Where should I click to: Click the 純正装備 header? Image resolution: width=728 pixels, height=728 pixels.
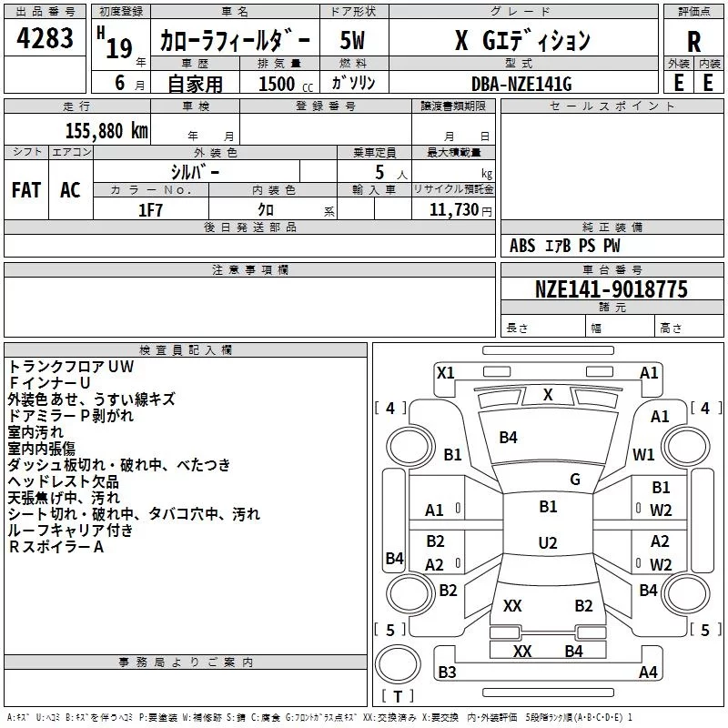coord(612,227)
